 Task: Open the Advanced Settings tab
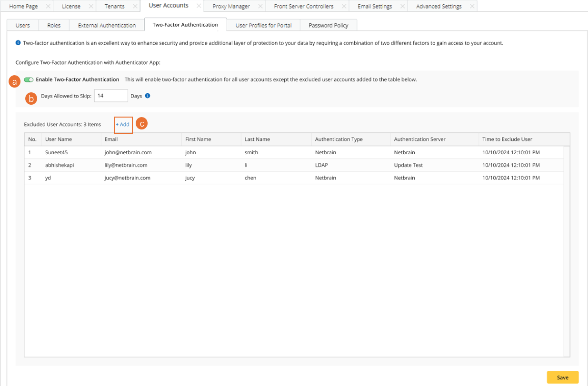click(439, 6)
